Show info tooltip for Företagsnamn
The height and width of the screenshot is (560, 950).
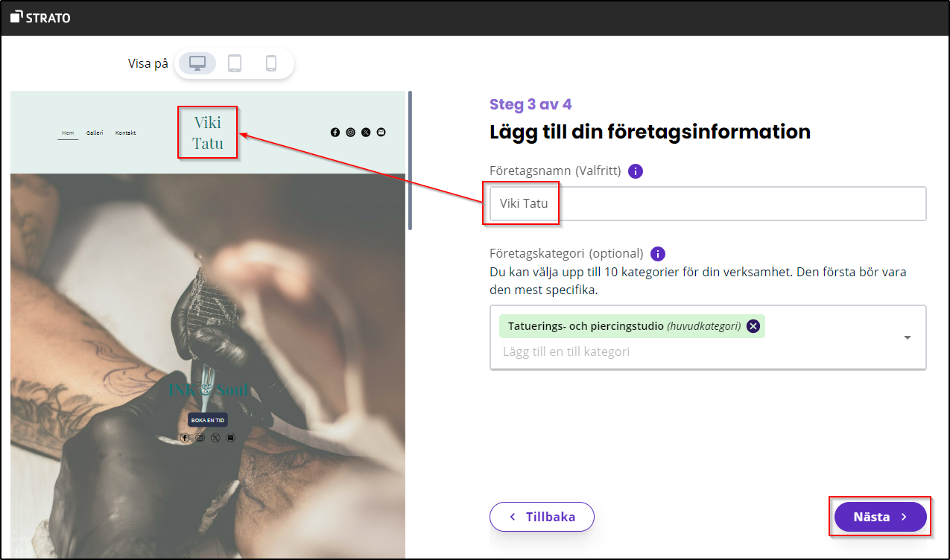tap(635, 171)
